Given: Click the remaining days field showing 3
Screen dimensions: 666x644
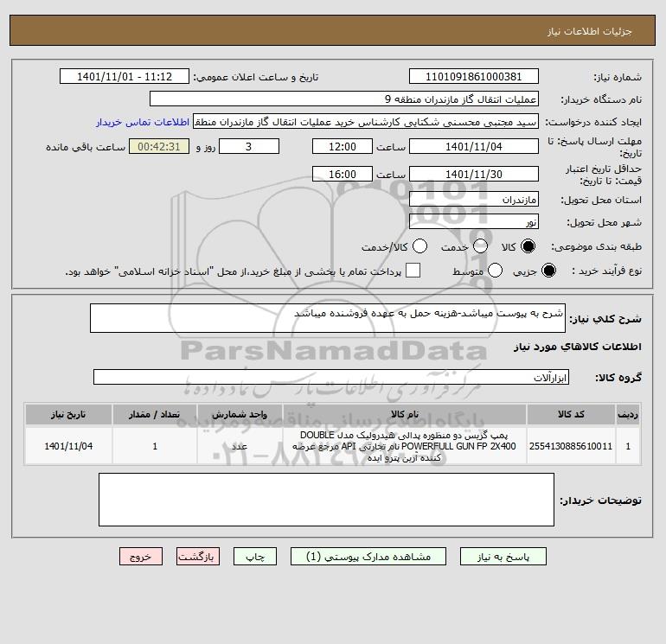Looking at the screenshot, I should pyautogui.click(x=249, y=146).
